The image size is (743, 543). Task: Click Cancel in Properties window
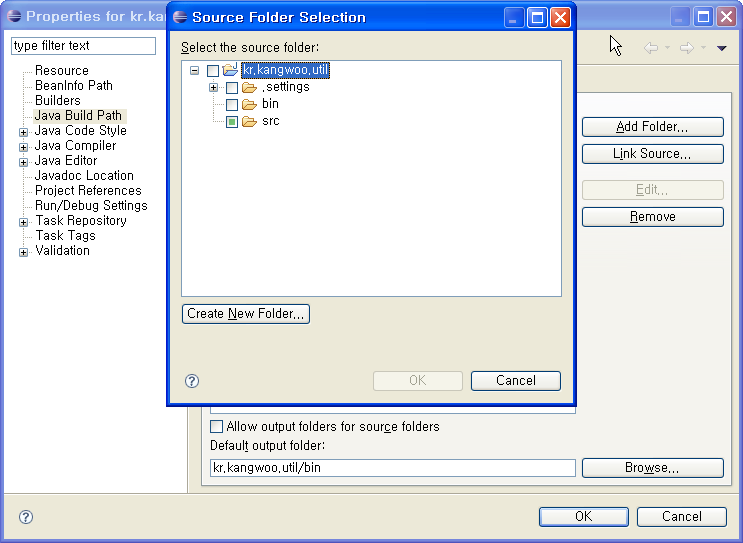681,517
